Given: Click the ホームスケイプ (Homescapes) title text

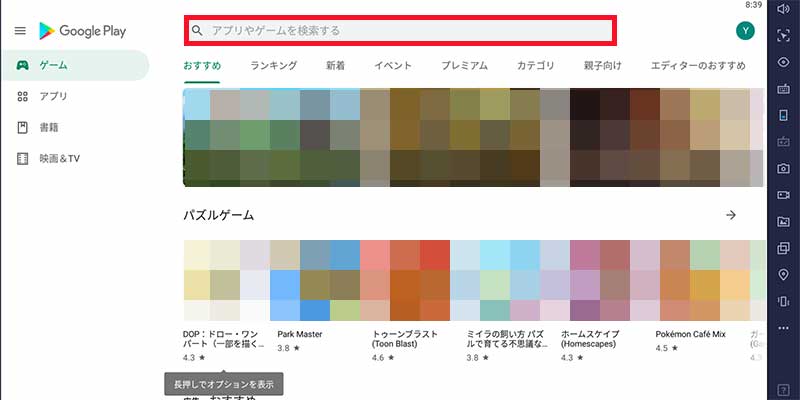Looking at the screenshot, I should point(590,339).
